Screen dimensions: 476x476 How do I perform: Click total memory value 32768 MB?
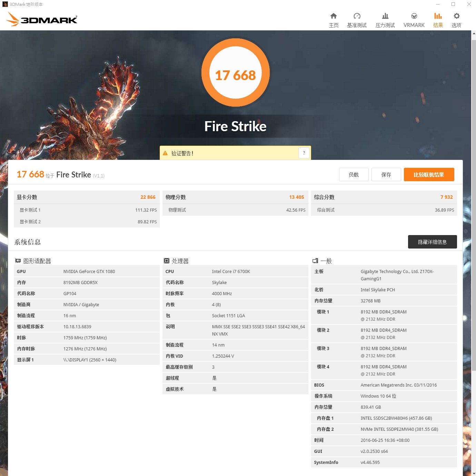coord(370,301)
